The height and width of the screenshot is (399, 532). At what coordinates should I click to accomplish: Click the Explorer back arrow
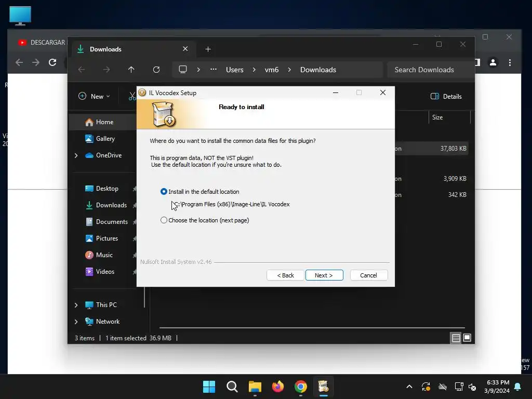(82, 70)
